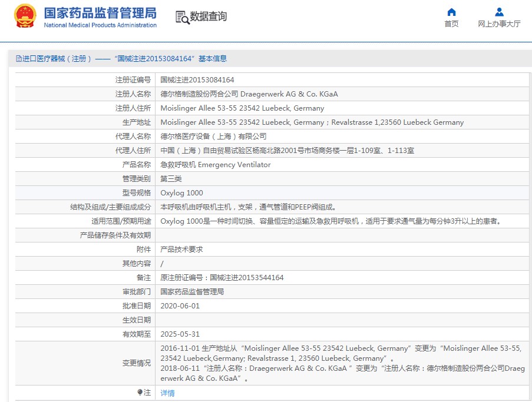Click model value Oxylog 1000

pos(181,193)
